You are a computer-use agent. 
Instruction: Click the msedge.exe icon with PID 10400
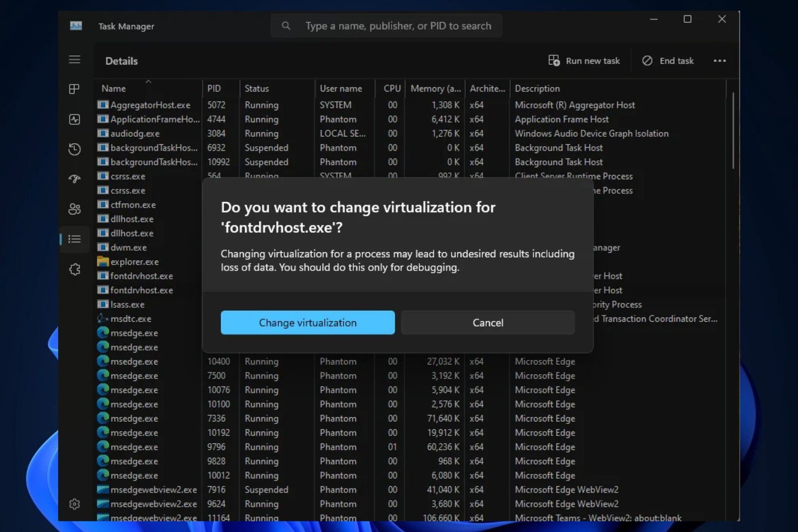[x=103, y=361]
